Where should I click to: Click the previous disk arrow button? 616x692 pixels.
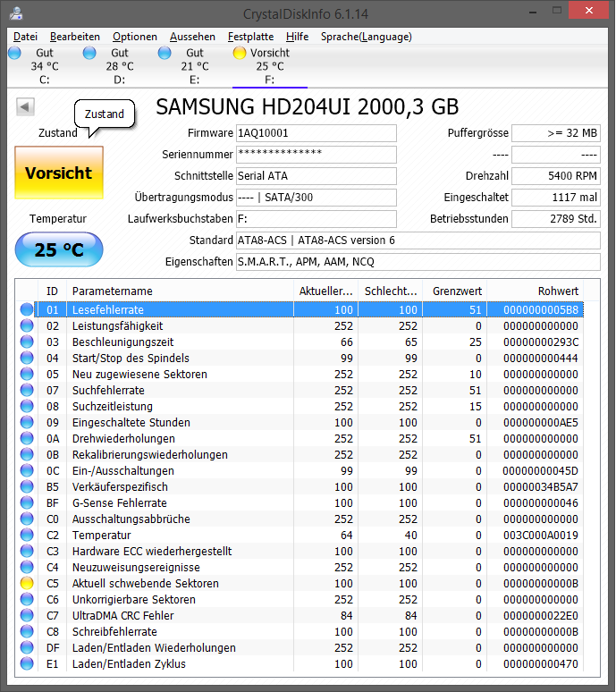(25, 106)
